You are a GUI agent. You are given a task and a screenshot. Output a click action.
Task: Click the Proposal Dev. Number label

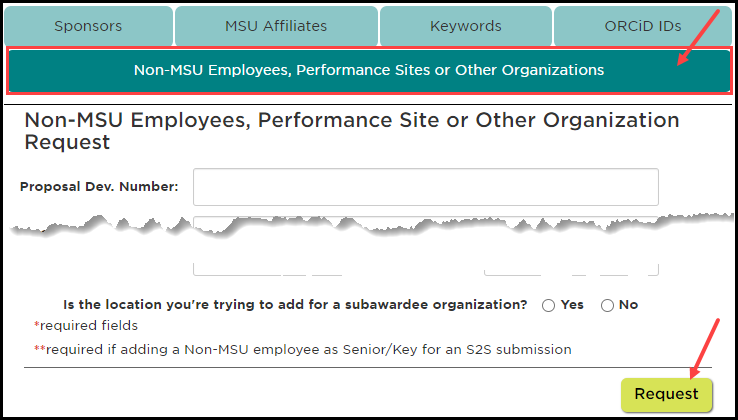[x=99, y=187]
